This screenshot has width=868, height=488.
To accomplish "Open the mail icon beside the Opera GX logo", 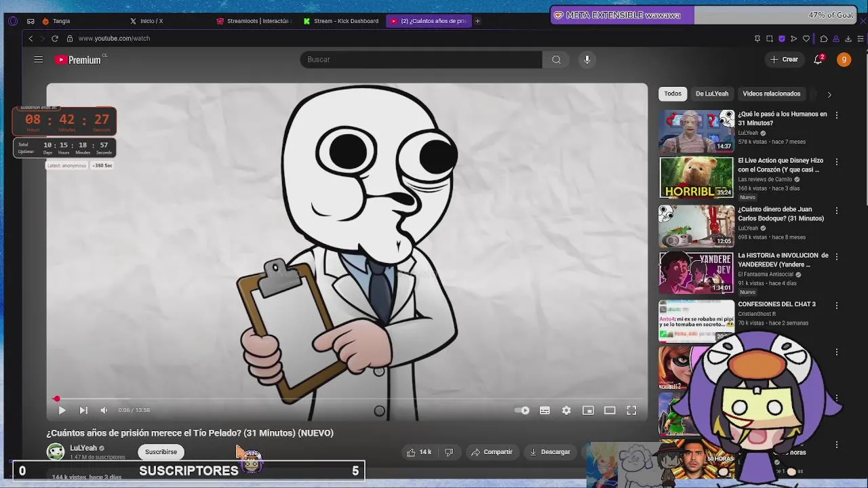I will pos(31,21).
